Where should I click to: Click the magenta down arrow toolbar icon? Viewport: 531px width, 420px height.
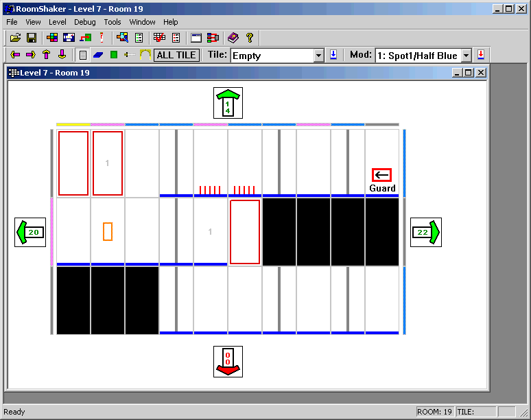(62, 55)
